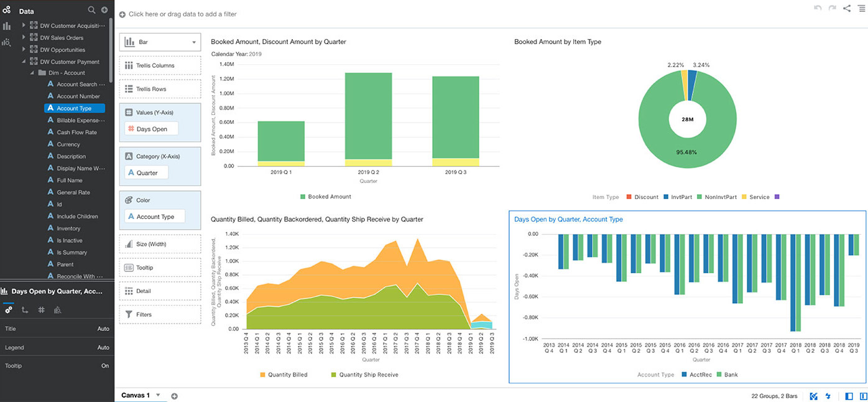The width and height of the screenshot is (868, 402).
Task: Click the Bank legend color swatch
Action: tap(719, 375)
